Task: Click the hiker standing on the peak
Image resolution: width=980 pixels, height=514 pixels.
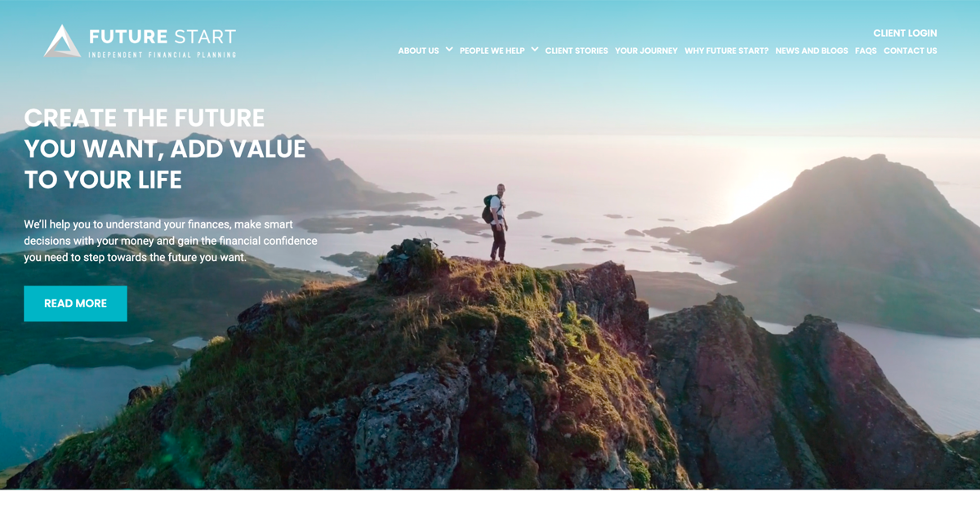Action: pos(496,222)
